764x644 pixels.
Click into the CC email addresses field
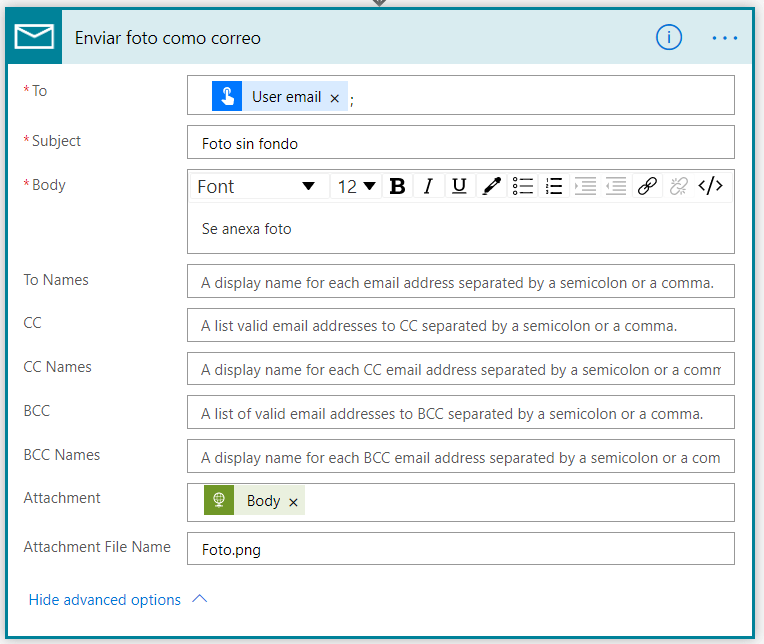click(x=460, y=325)
